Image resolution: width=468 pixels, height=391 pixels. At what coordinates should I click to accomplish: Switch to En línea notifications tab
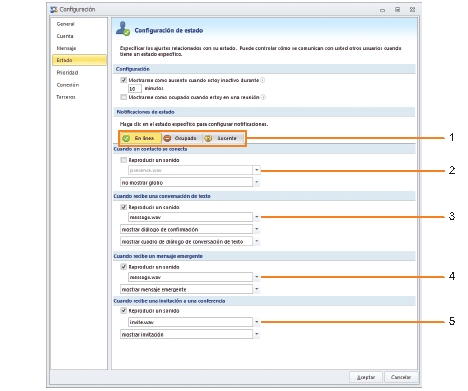pyautogui.click(x=141, y=138)
